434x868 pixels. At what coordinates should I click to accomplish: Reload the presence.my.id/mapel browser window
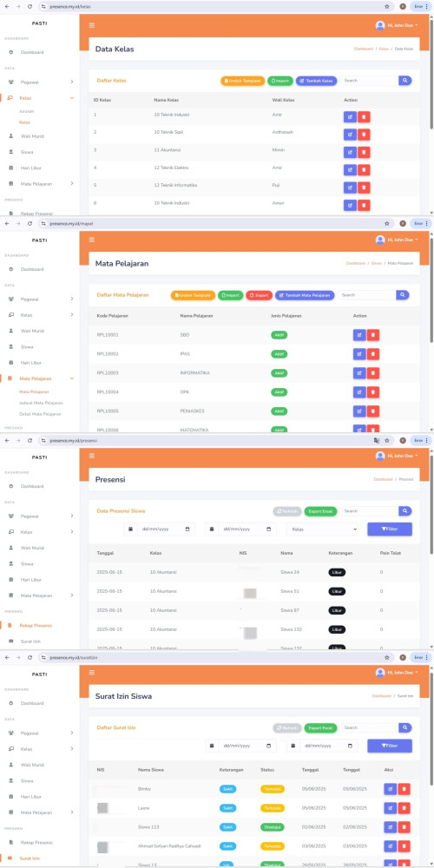pos(30,224)
